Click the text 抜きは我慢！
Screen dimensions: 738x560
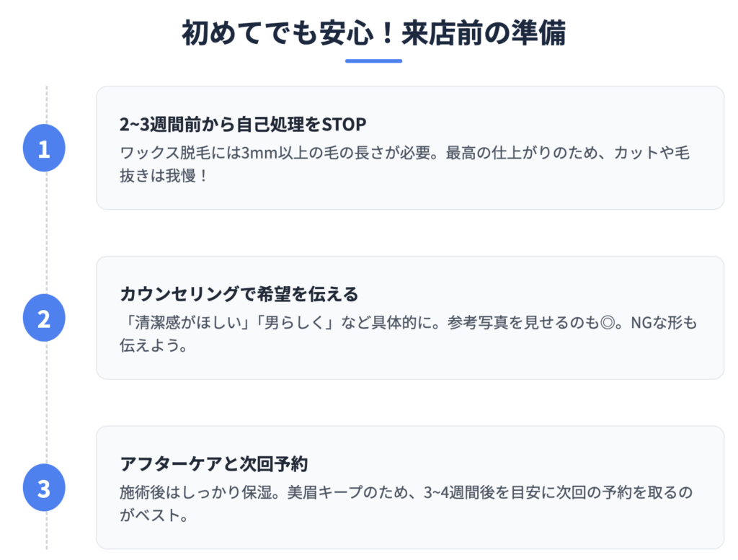[164, 176]
